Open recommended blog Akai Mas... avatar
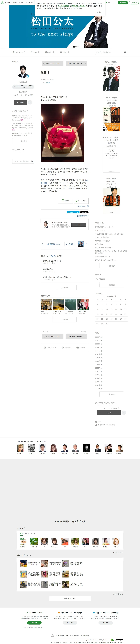This screenshot has width=140, height=644. (86, 448)
